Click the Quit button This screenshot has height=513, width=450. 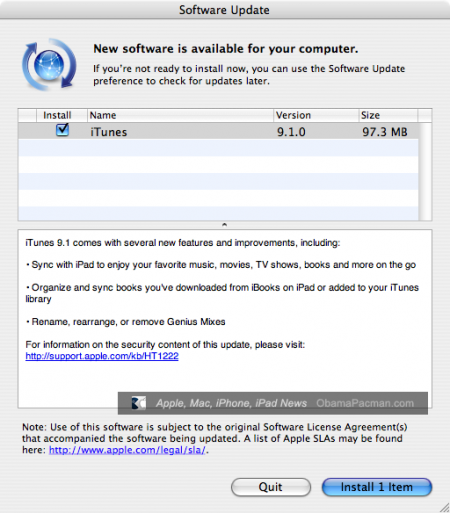point(271,487)
